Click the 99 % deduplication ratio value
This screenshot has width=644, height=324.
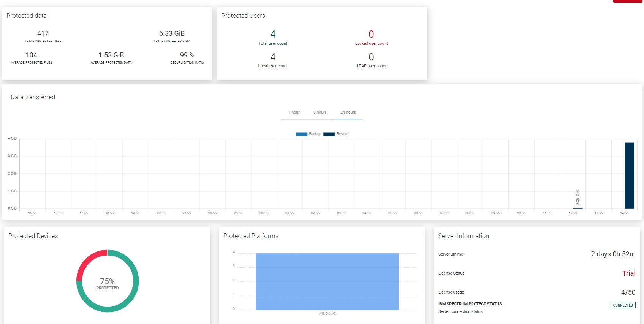(187, 55)
